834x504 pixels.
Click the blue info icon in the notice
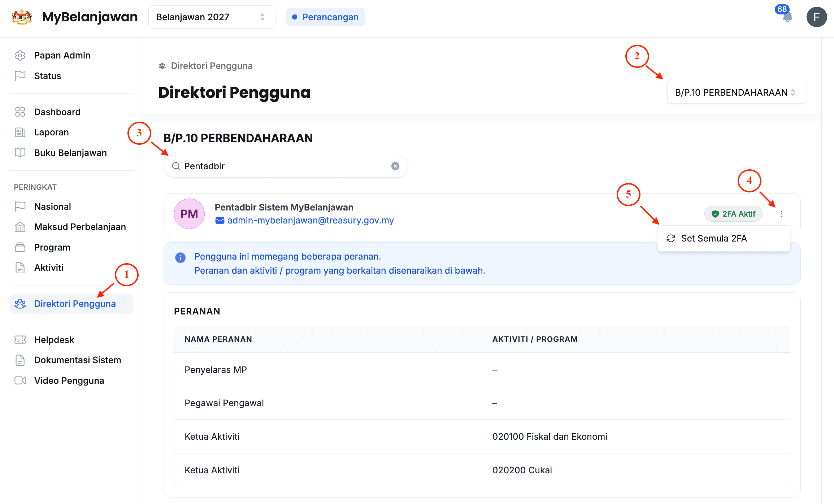click(180, 257)
